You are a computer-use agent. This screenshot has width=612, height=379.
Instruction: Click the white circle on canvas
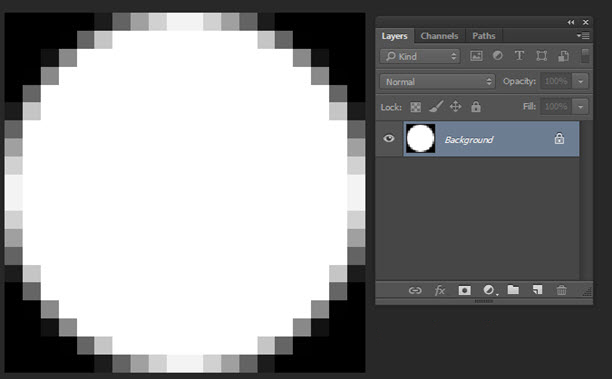[x=185, y=192]
